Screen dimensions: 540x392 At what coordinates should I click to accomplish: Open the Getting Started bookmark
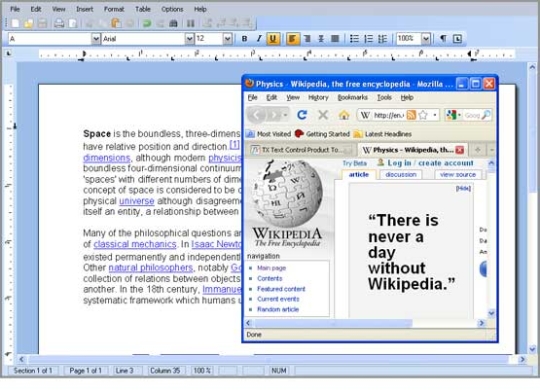point(322,134)
